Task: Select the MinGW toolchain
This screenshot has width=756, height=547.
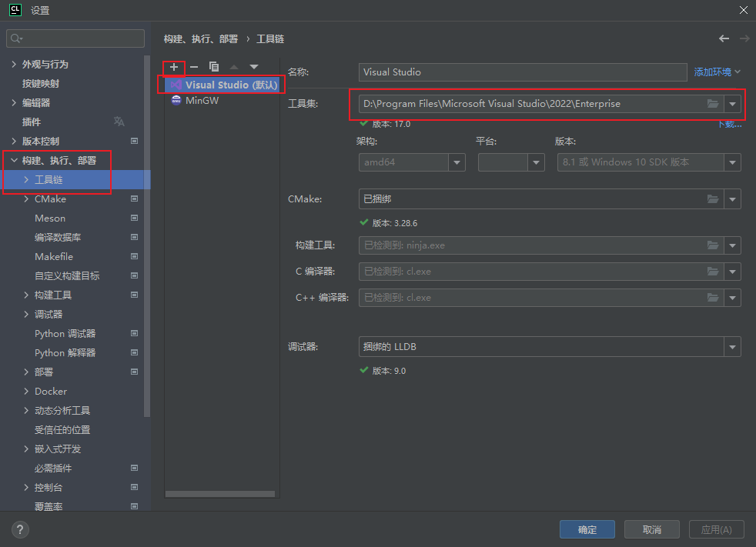Action: (x=202, y=100)
